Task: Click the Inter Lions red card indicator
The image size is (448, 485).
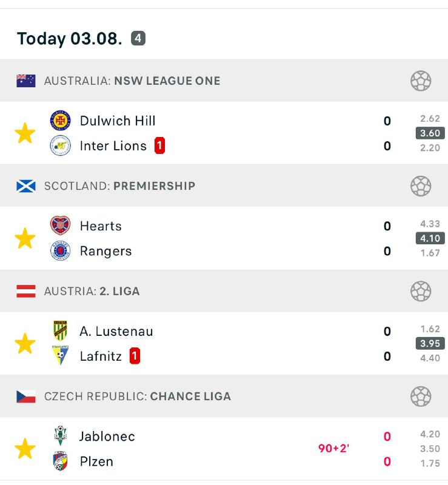Action: 159,146
